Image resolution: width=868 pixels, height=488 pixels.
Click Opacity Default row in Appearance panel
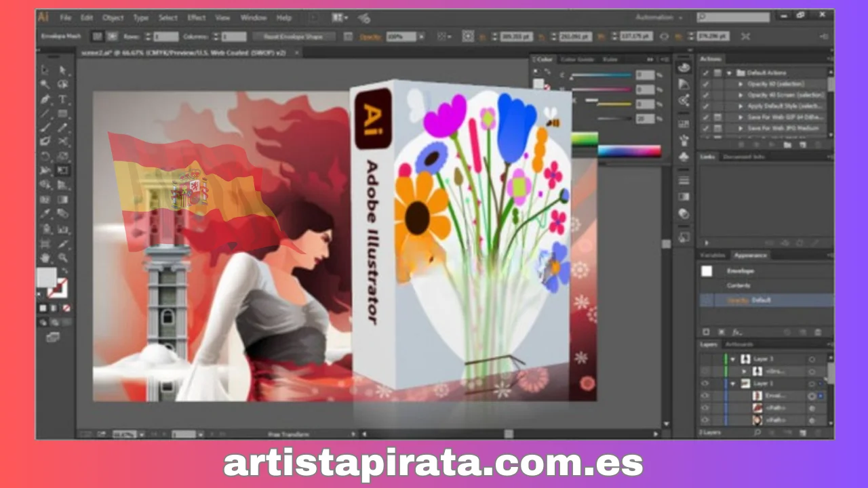tap(766, 300)
